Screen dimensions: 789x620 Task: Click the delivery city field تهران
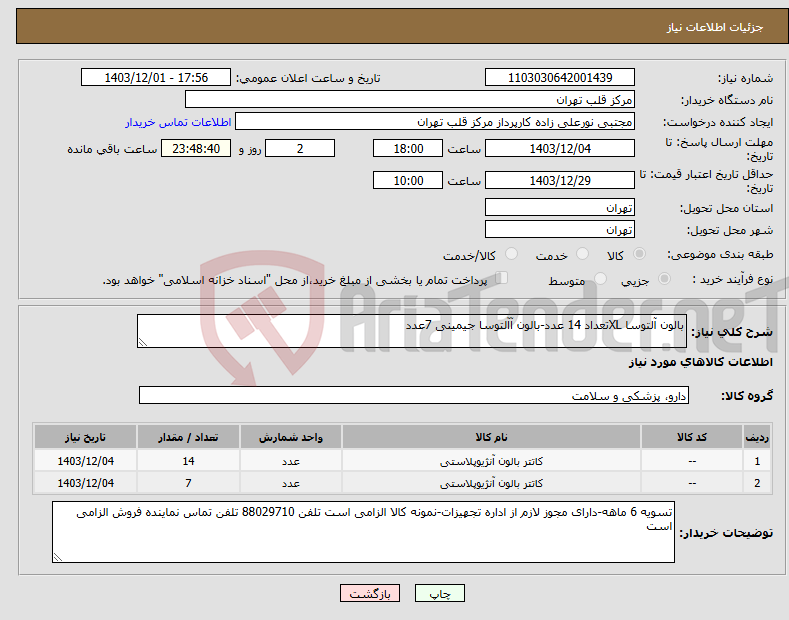click(560, 229)
